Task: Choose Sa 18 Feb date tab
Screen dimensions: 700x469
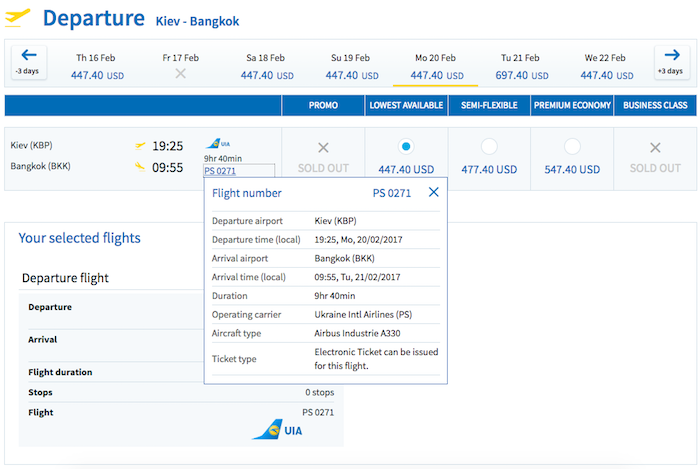Action: (266, 66)
